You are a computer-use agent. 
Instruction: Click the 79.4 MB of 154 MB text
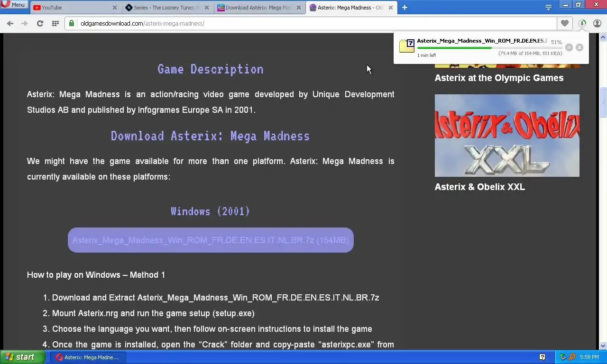(530, 54)
